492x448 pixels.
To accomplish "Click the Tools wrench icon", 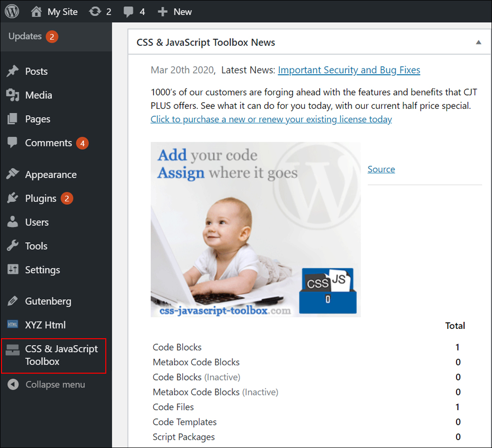I will point(13,246).
